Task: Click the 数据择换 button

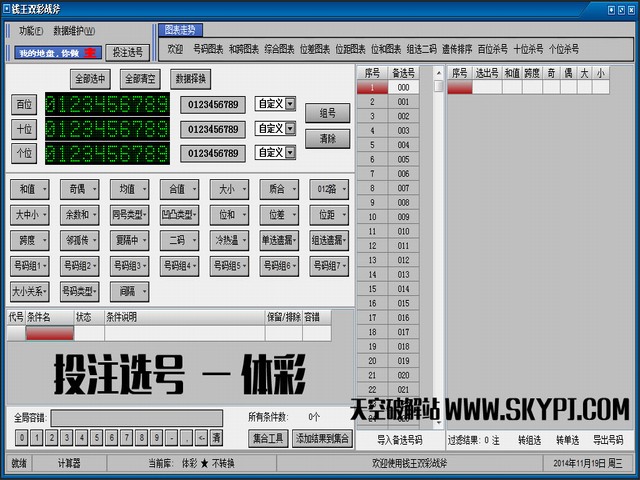Action: point(190,78)
